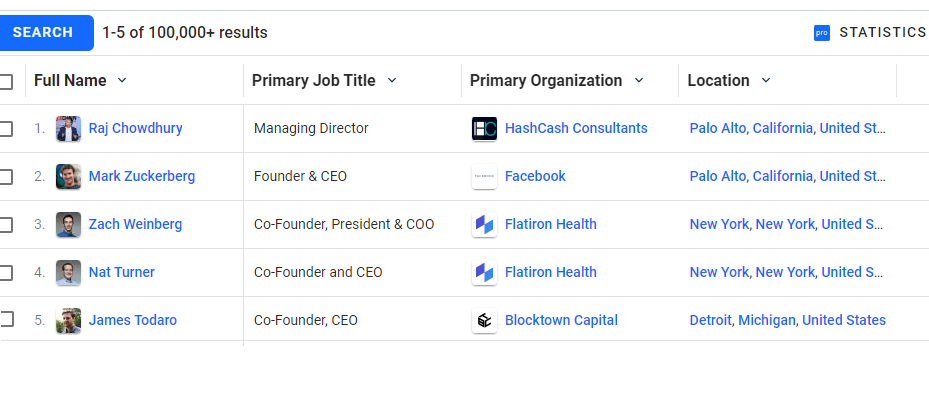Click Mark Zuckerberg's profile photo
Viewport: 929px width, 403px height.
tap(68, 177)
